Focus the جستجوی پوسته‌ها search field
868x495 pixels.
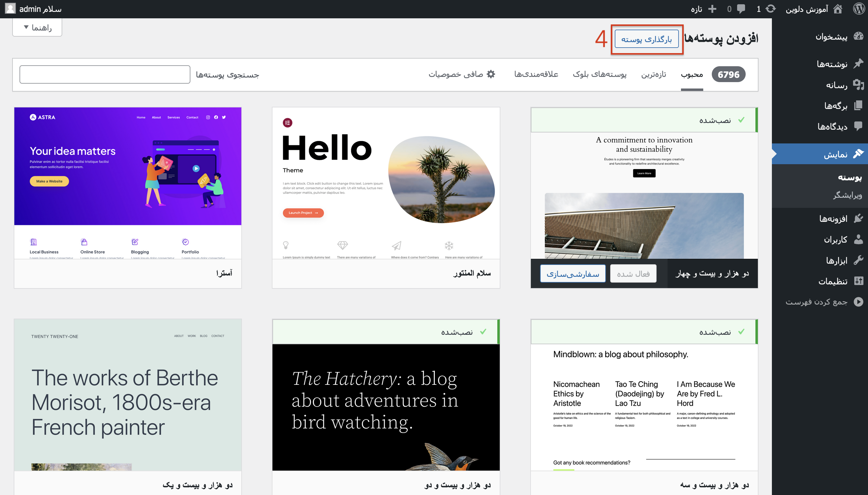105,74
